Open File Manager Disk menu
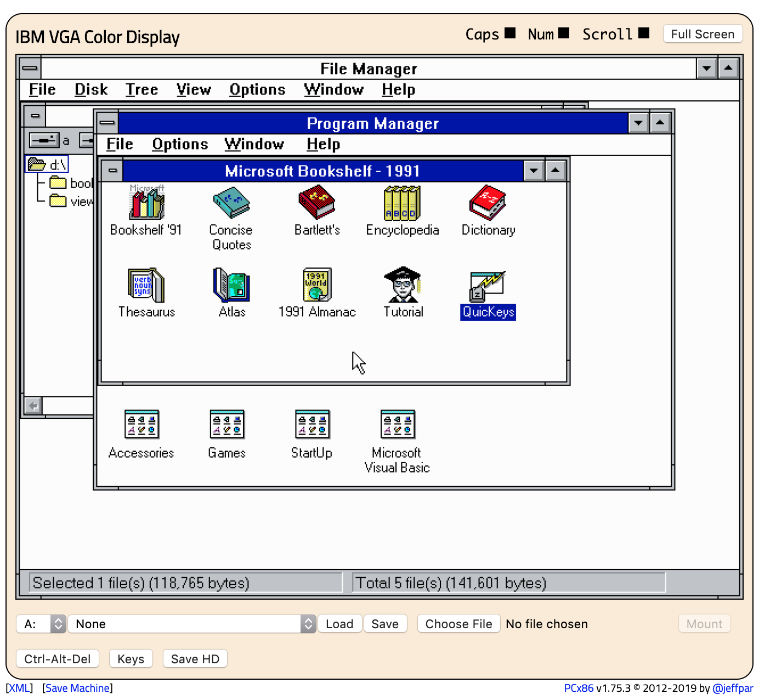Image resolution: width=759 pixels, height=700 pixels. pos(91,89)
